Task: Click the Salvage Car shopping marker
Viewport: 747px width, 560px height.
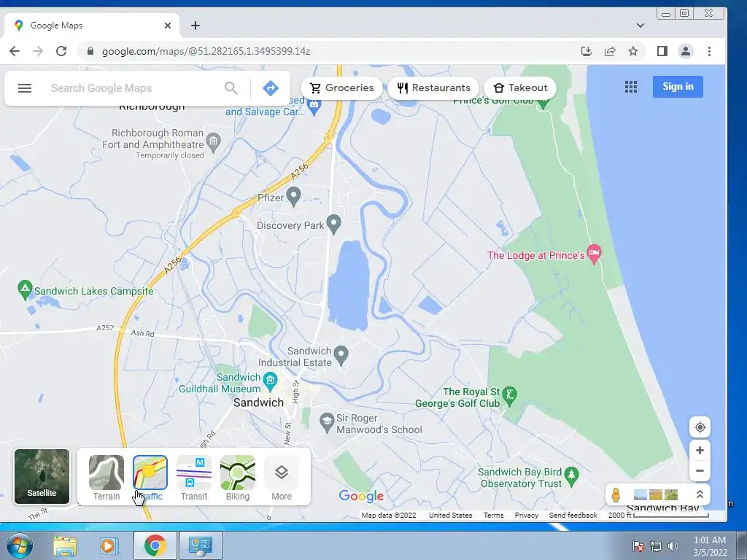Action: click(314, 106)
